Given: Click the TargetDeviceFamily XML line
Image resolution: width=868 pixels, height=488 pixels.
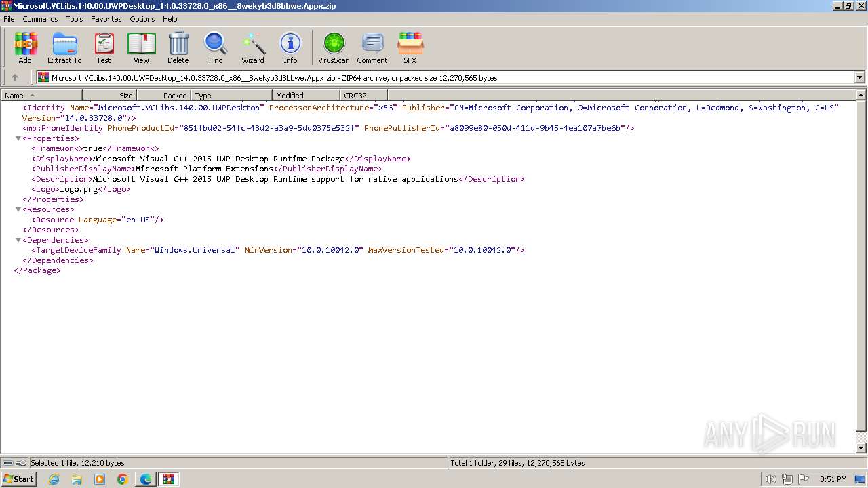Looking at the screenshot, I should point(278,250).
